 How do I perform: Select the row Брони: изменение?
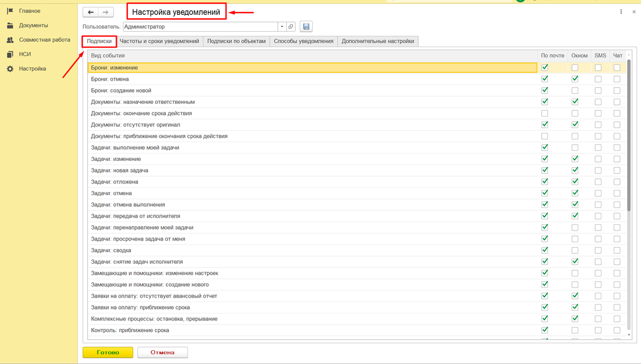(313, 68)
